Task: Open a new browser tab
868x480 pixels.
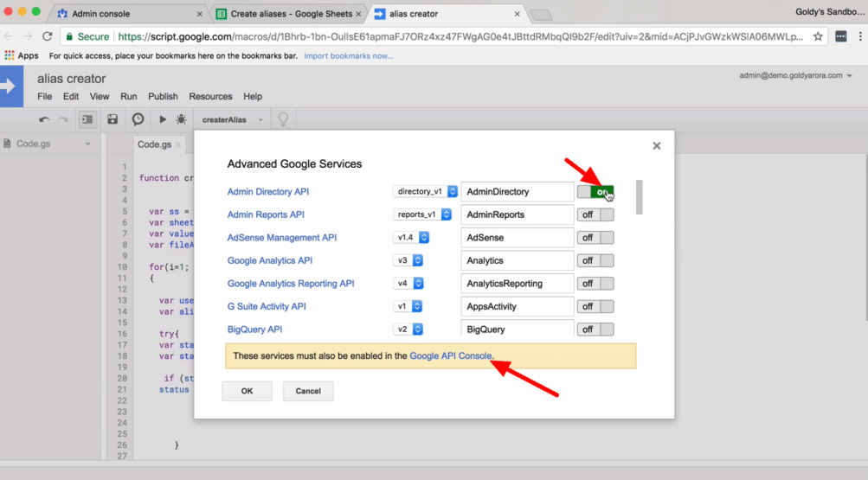Action: 541,15
